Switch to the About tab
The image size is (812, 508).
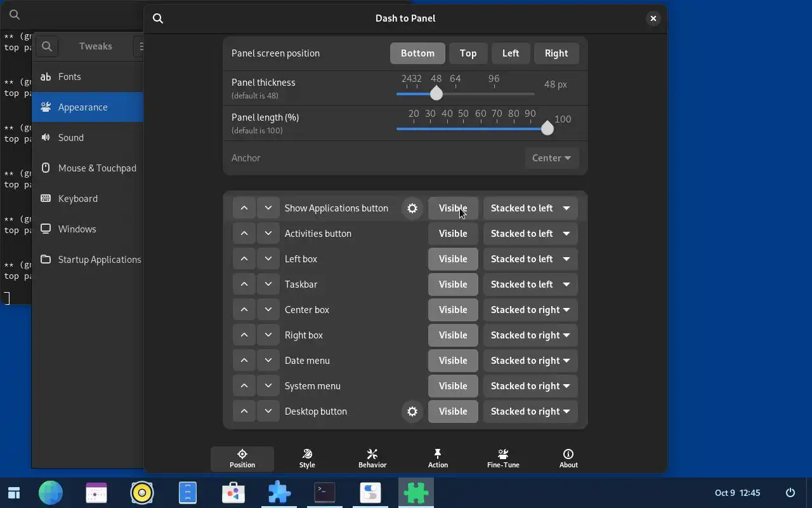click(x=568, y=458)
